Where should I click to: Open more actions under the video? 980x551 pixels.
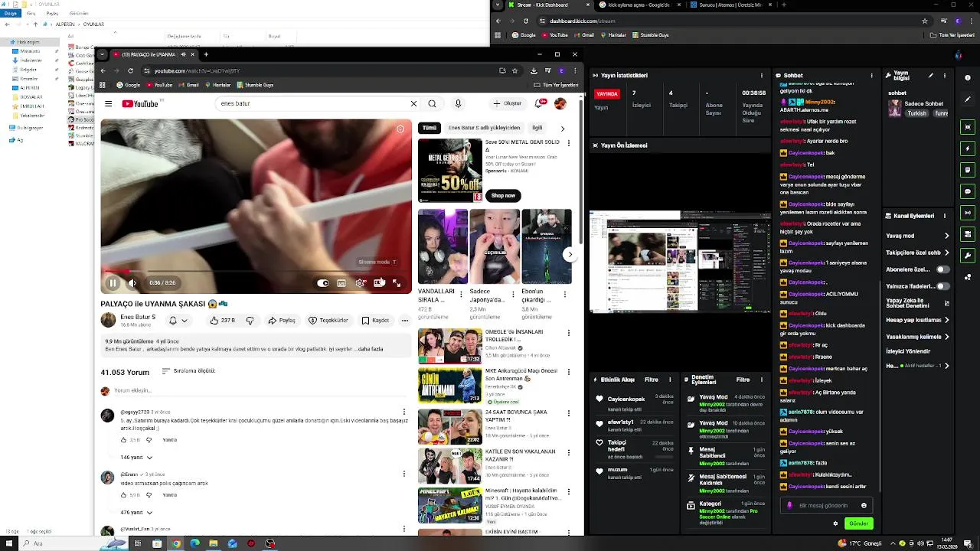[405, 321]
